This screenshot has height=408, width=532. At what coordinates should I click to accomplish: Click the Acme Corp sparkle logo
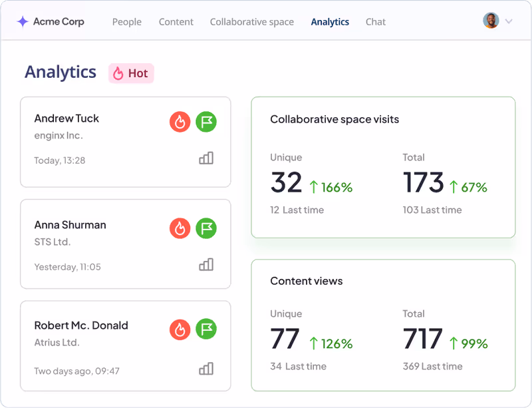click(23, 21)
